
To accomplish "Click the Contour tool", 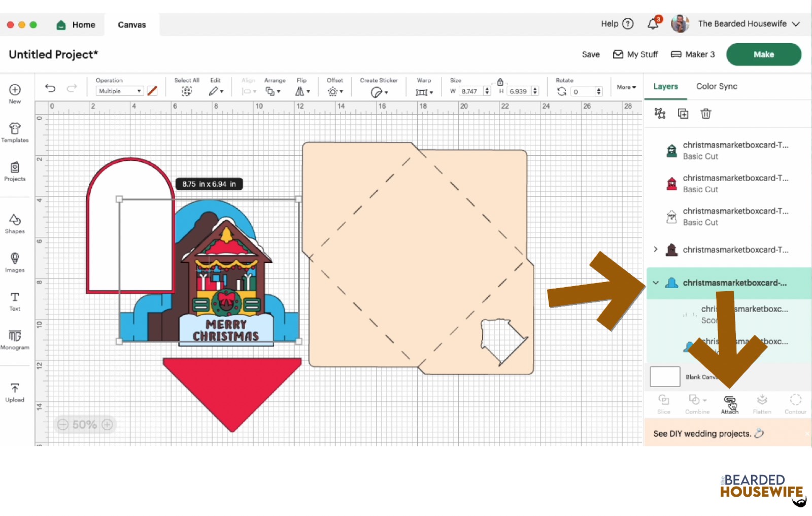I will click(x=795, y=404).
